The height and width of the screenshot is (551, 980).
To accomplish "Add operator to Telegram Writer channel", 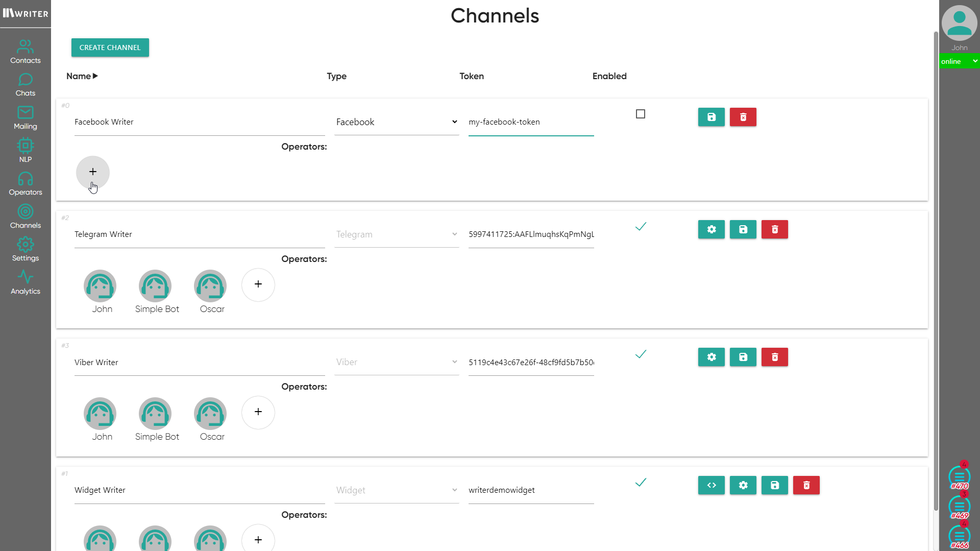I will 258,284.
